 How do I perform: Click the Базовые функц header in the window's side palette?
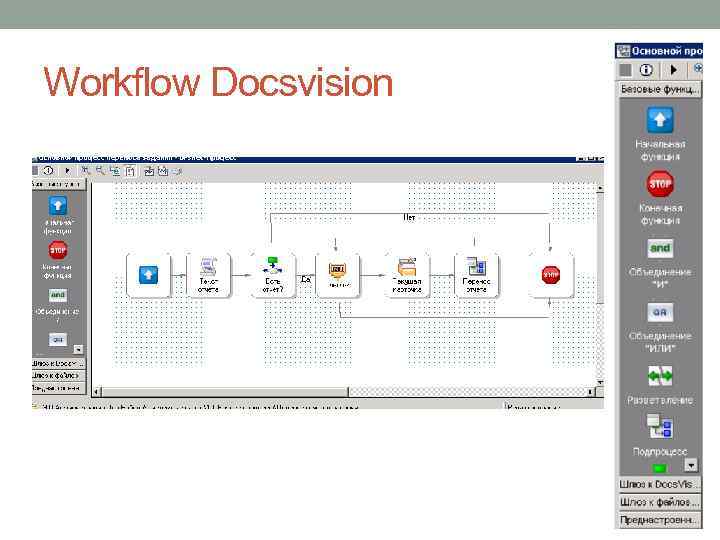click(58, 184)
